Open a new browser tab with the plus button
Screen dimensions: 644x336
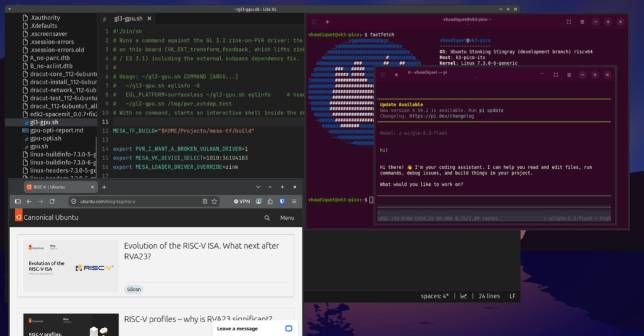pyautogui.click(x=104, y=187)
